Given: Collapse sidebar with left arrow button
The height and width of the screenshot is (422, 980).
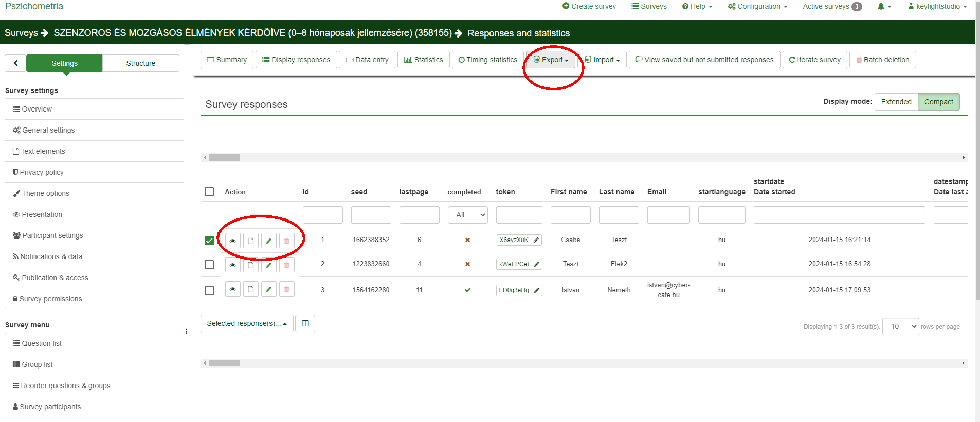Looking at the screenshot, I should (15, 63).
